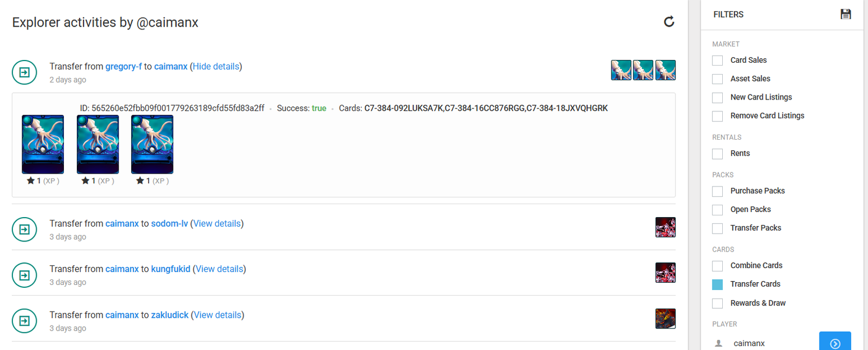Click the transfer icon for the sodom-lv transfer
The image size is (868, 350).
[x=24, y=230]
